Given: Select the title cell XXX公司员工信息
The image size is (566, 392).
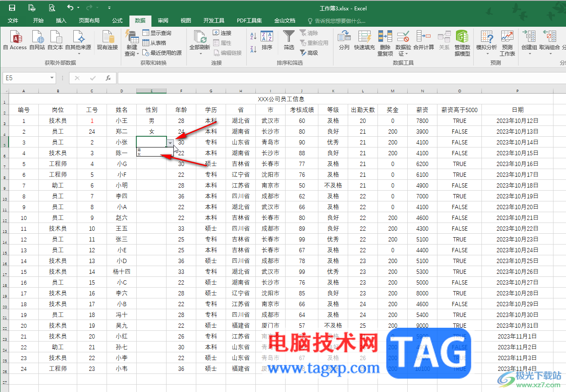Looking at the screenshot, I should pyautogui.click(x=281, y=99).
